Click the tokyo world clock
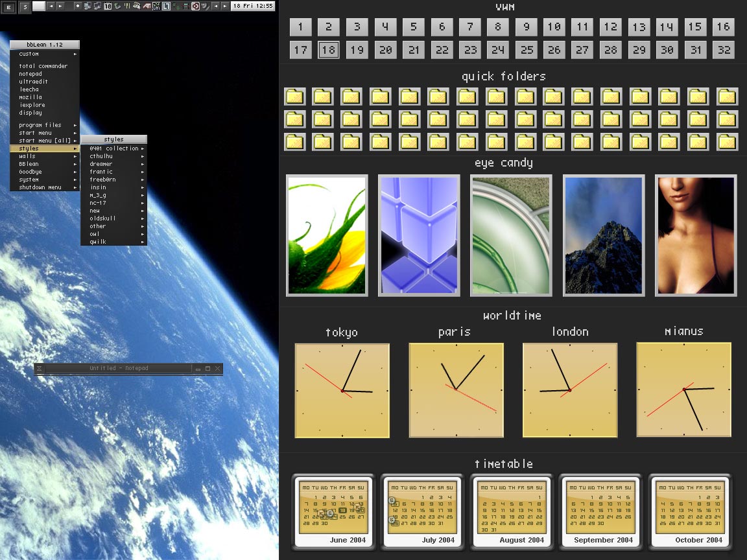Image resolution: width=747 pixels, height=560 pixels. pos(342,390)
